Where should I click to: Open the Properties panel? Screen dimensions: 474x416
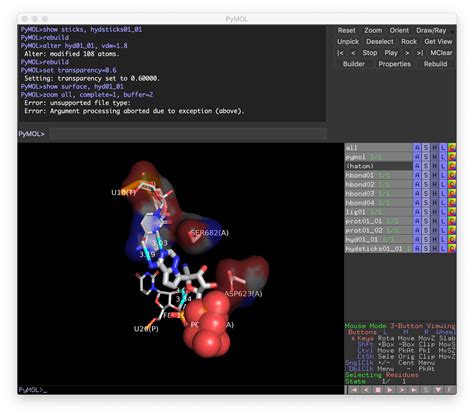point(394,64)
